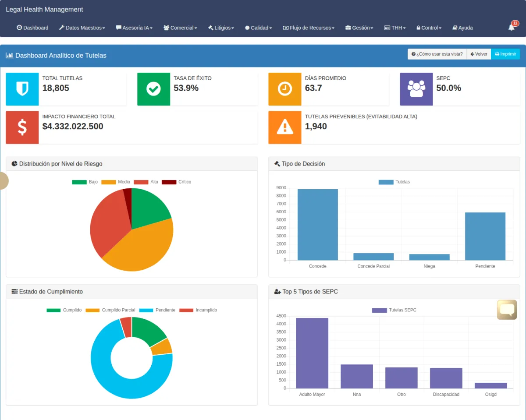Image resolution: width=526 pixels, height=420 pixels.
Task: Click the ¿Cómo usar esta vista? button
Action: pyautogui.click(x=437, y=54)
